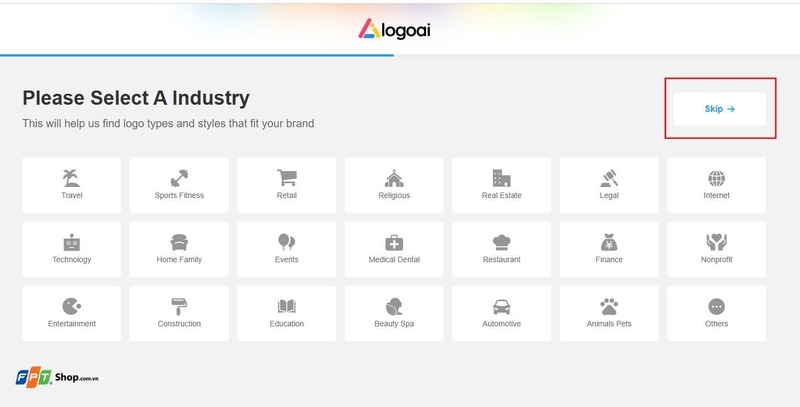Pick the Internet globe icon

point(716,178)
